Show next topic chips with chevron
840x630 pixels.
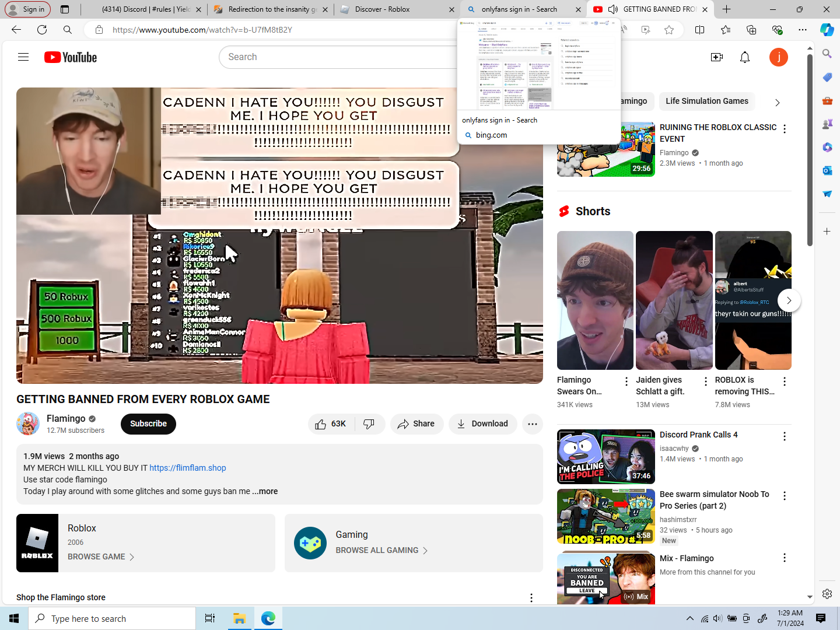pyautogui.click(x=777, y=103)
